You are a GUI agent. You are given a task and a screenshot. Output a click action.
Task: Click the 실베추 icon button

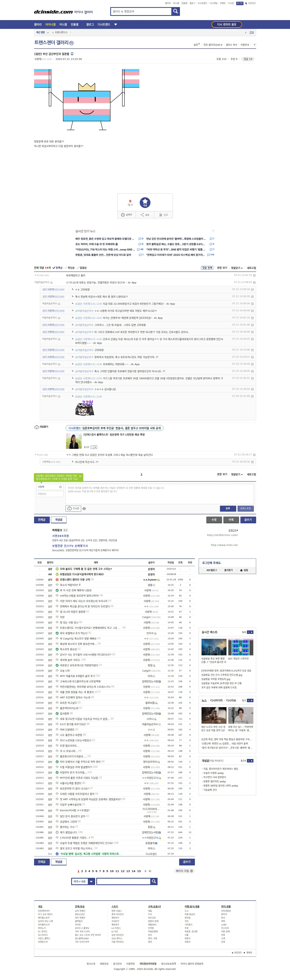pos(127,214)
